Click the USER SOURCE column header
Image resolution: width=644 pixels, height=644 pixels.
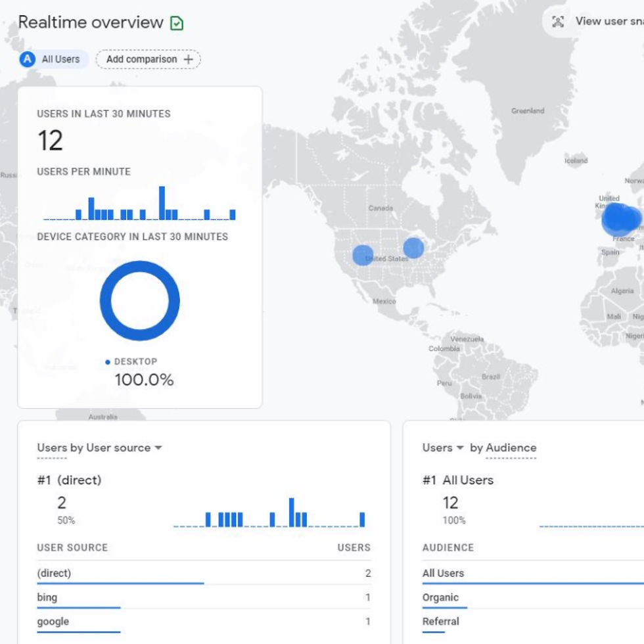click(72, 547)
